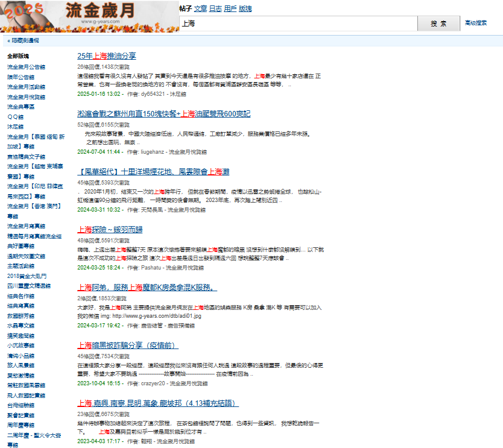Screen dimensions: 503x448
Task: Open the 沐足館 sidebar board link
Action: click(x=16, y=127)
